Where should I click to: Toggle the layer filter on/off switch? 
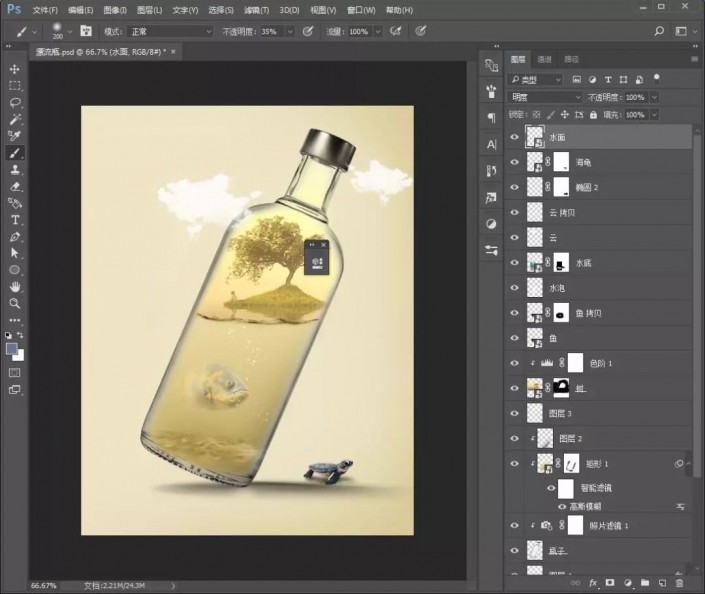656,79
